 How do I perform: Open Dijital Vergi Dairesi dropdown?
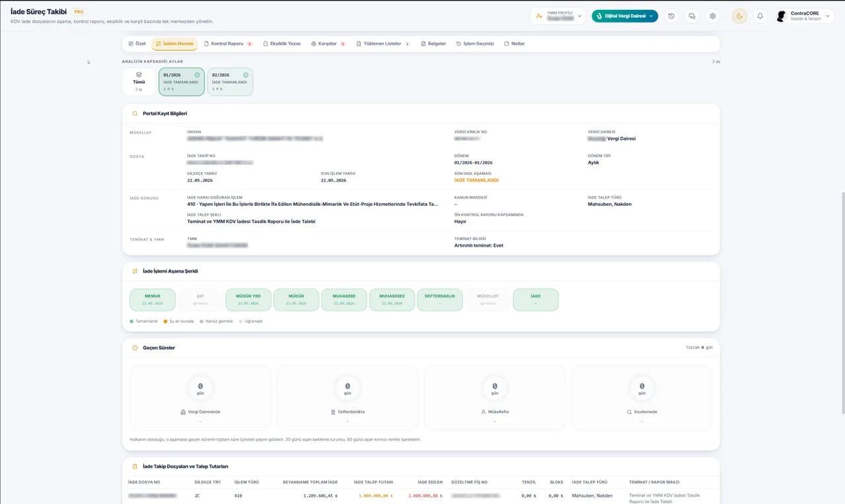[625, 16]
